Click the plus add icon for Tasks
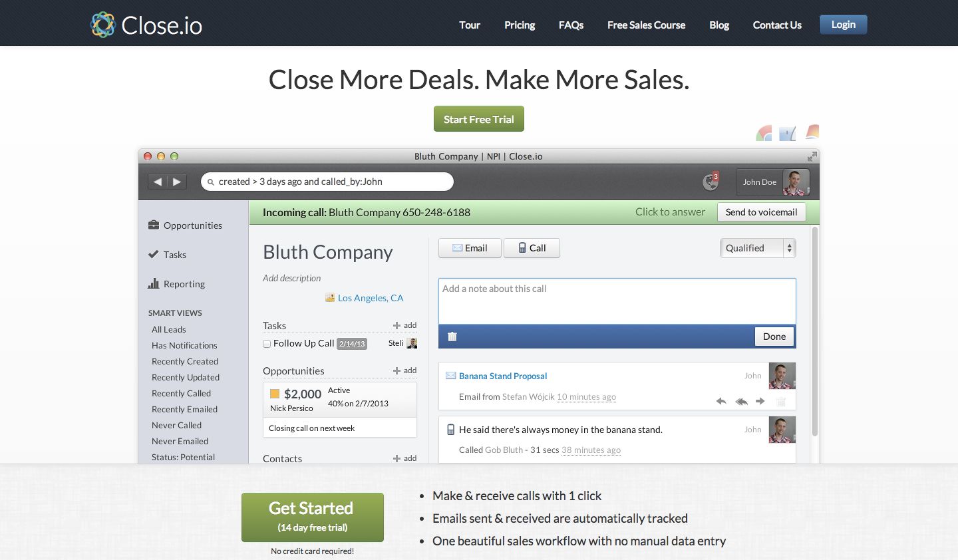Image resolution: width=958 pixels, height=560 pixels. pos(397,325)
